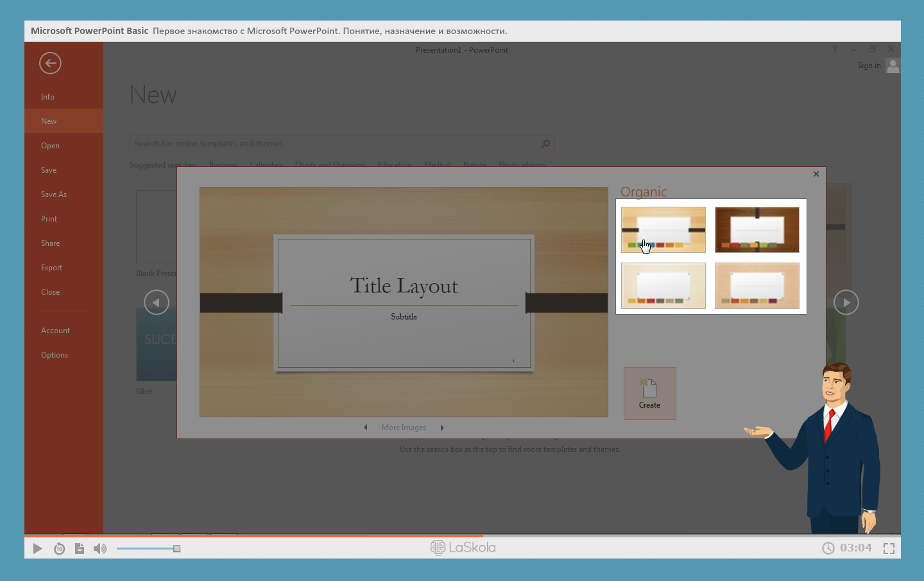Select the light cream Organic variant
The width and height of the screenshot is (924, 581).
[663, 286]
